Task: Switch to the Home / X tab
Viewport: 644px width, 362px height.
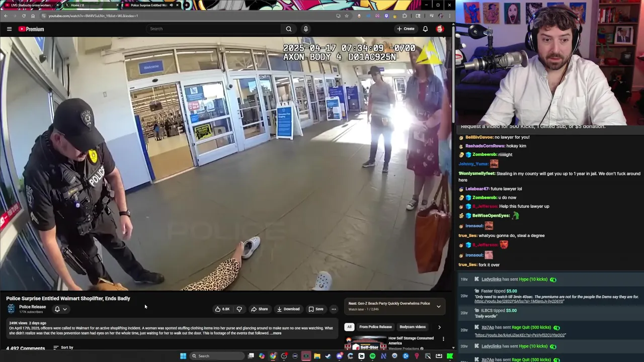Action: pyautogui.click(x=92, y=5)
